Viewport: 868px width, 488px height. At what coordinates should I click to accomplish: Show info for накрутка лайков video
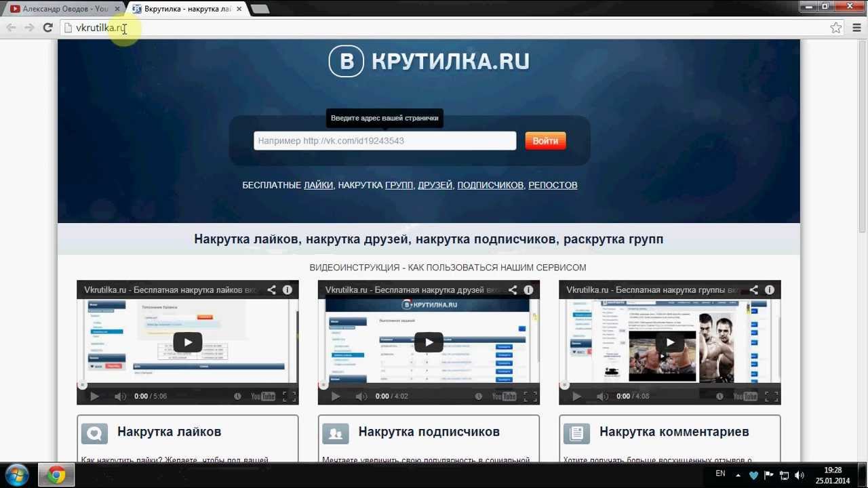[288, 290]
